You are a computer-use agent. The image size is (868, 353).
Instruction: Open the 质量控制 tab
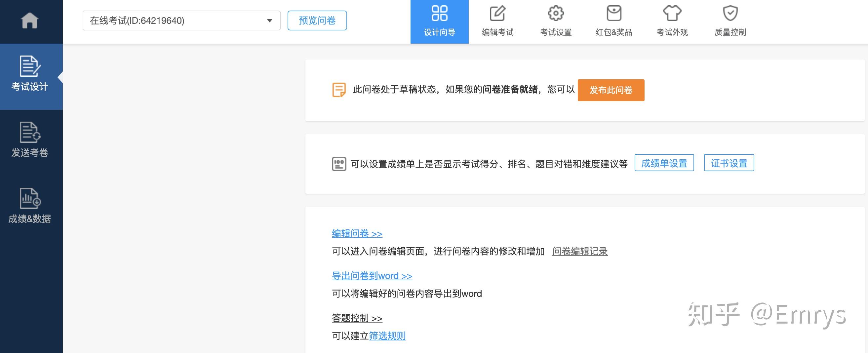[x=730, y=21]
